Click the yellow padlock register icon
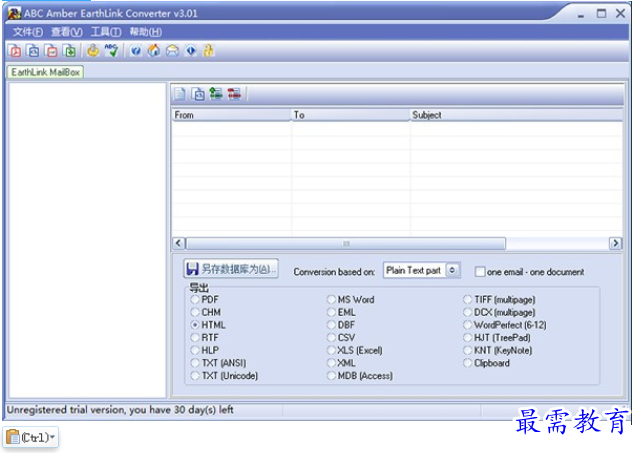Viewport: 637px width, 453px height. coord(208,51)
